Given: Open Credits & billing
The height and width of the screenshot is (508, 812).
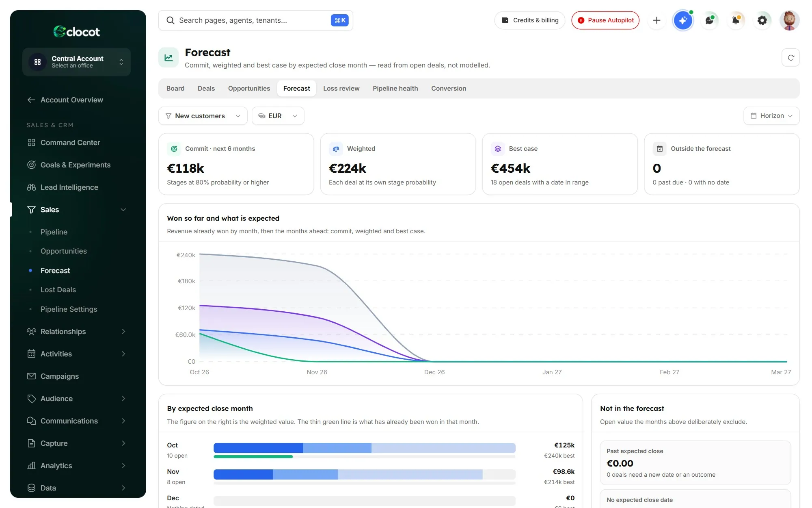Looking at the screenshot, I should (530, 20).
